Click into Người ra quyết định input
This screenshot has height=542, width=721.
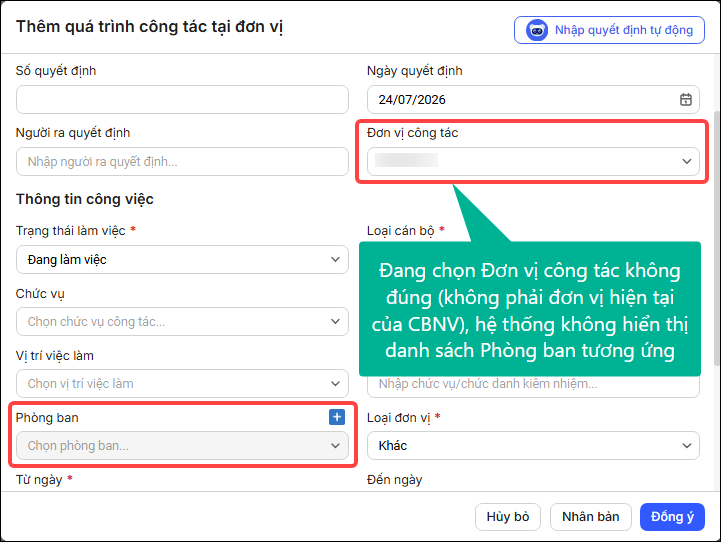182,161
